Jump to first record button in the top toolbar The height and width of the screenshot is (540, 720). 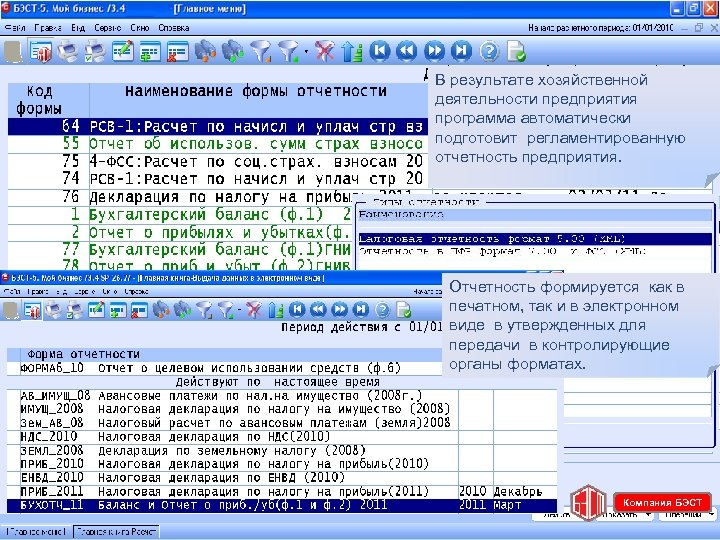click(x=380, y=51)
